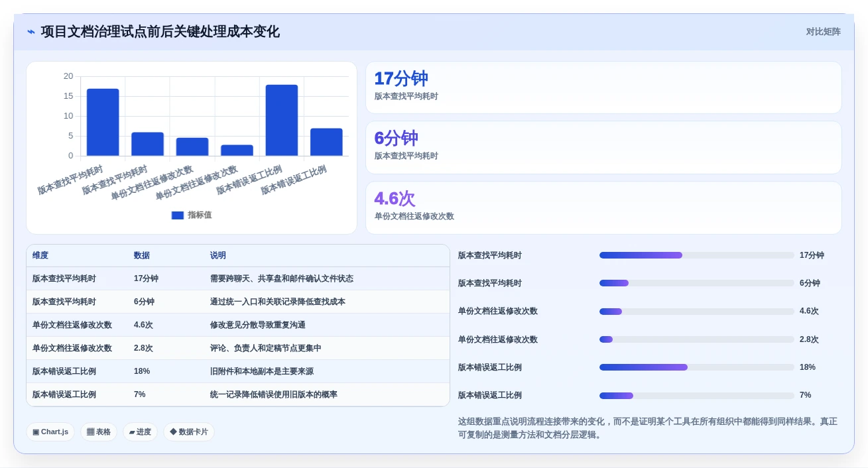868x468 pixels.
Task: Select the 进度 chip
Action: (140, 432)
